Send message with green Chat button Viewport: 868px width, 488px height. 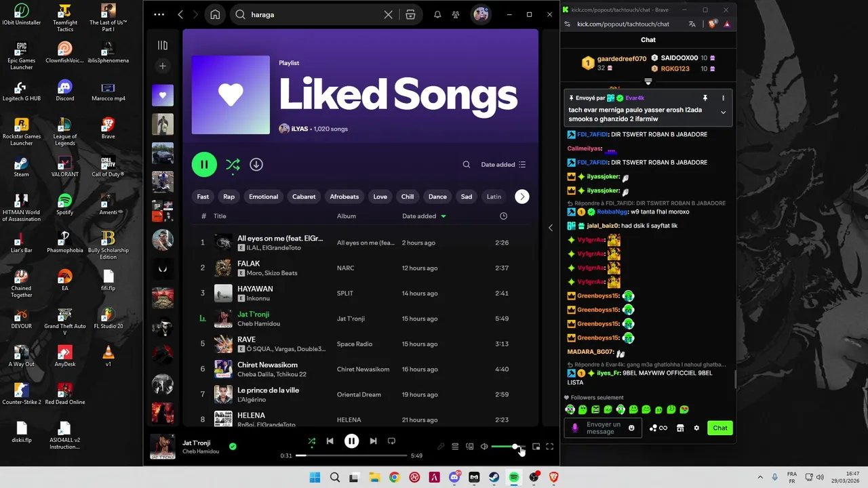(x=720, y=428)
